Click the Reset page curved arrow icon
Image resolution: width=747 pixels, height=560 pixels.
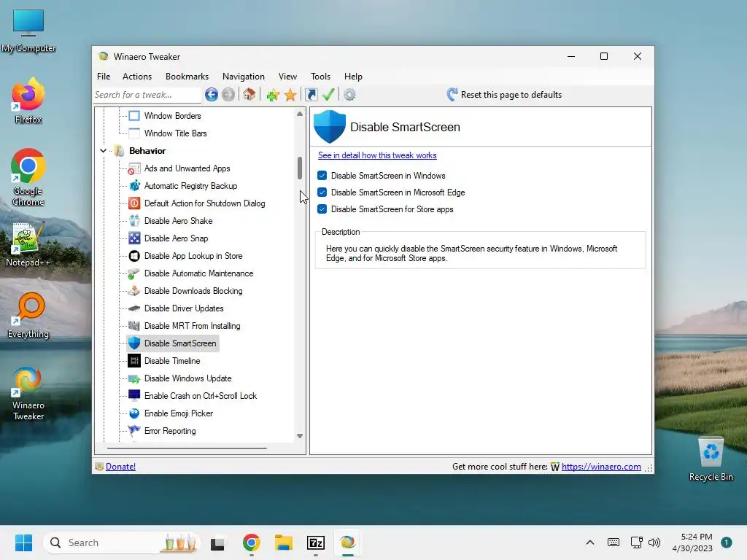[452, 94]
